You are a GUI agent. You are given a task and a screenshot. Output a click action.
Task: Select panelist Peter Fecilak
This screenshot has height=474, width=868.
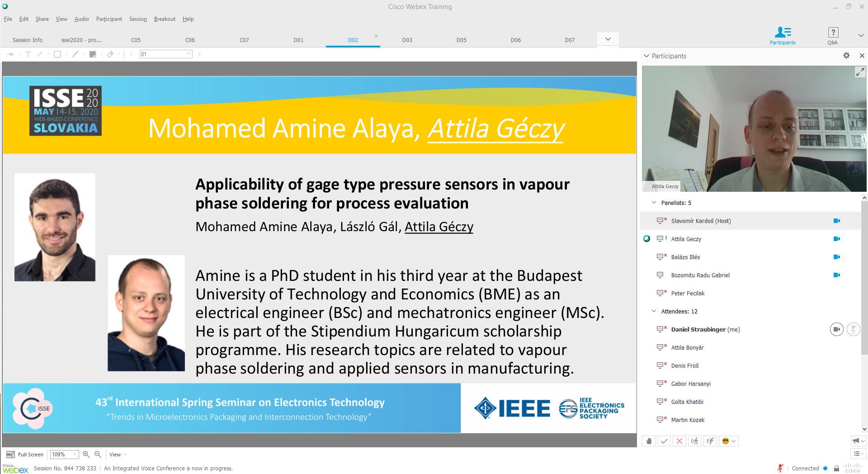tap(750, 293)
